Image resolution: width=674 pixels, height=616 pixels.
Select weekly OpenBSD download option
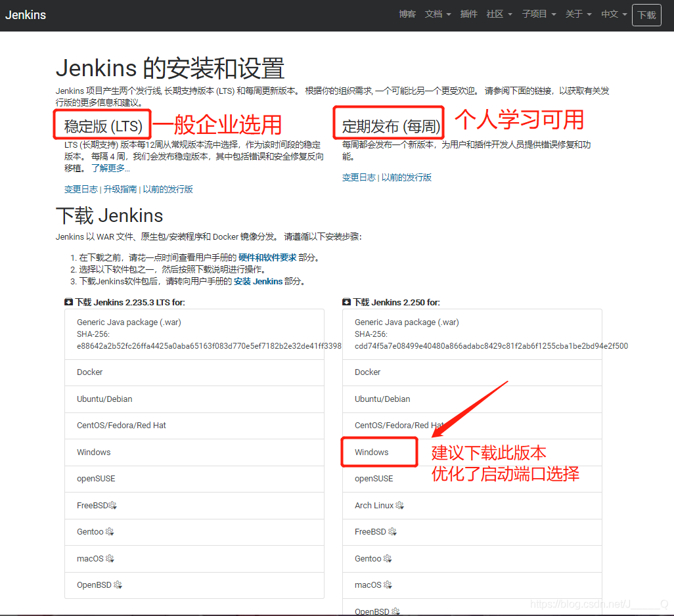click(472, 608)
